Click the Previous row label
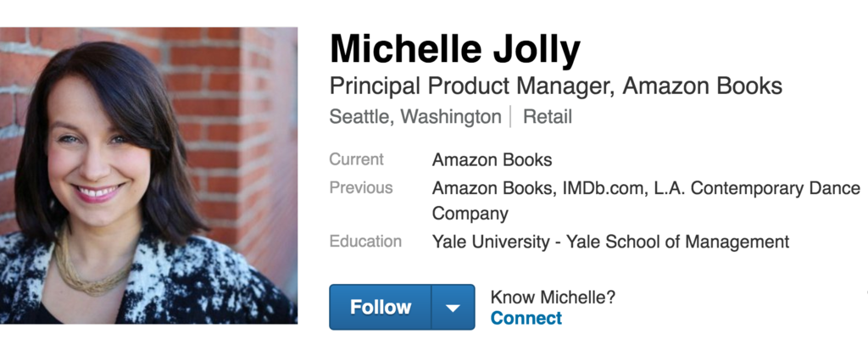 pos(361,188)
